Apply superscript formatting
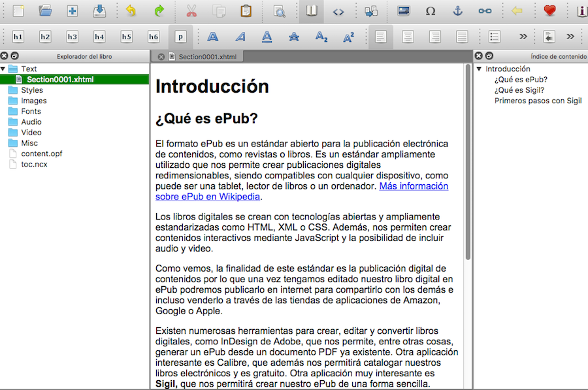Viewport: 588px width, 390px height. point(348,37)
